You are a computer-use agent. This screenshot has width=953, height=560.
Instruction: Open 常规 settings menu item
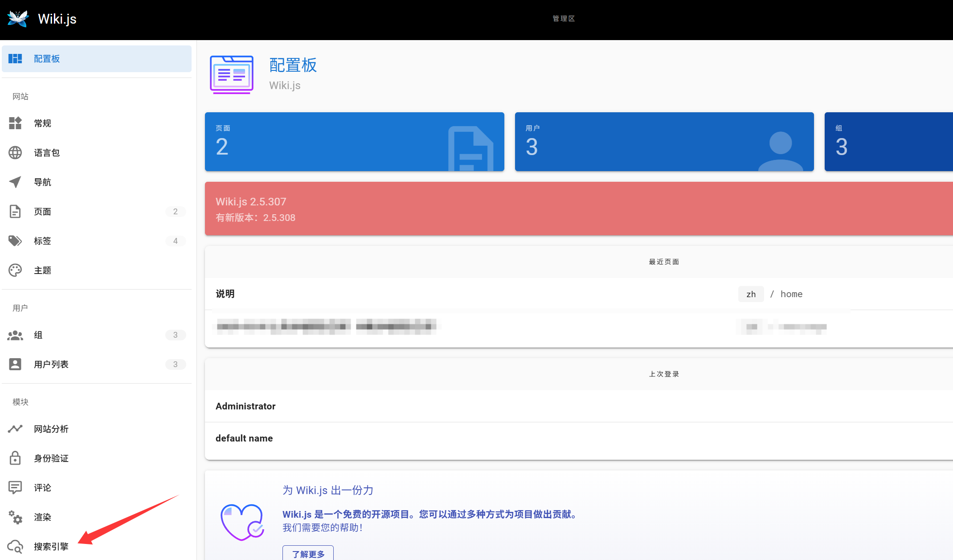coord(97,123)
